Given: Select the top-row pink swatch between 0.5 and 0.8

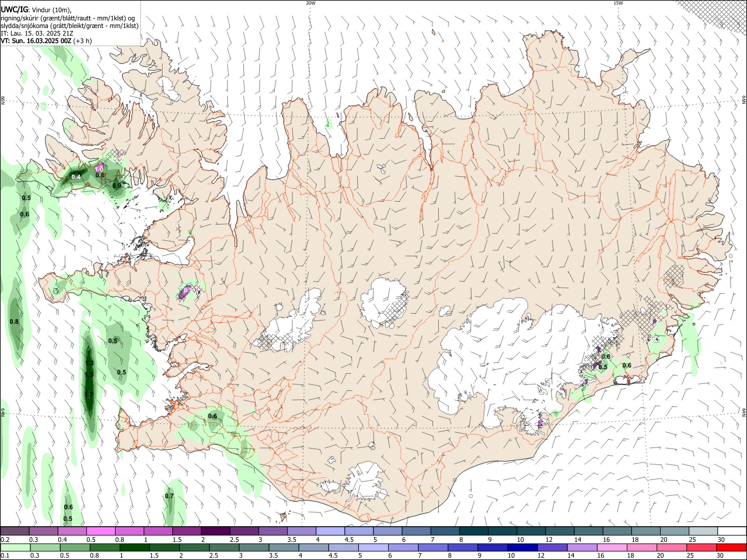Looking at the screenshot, I should [100, 531].
